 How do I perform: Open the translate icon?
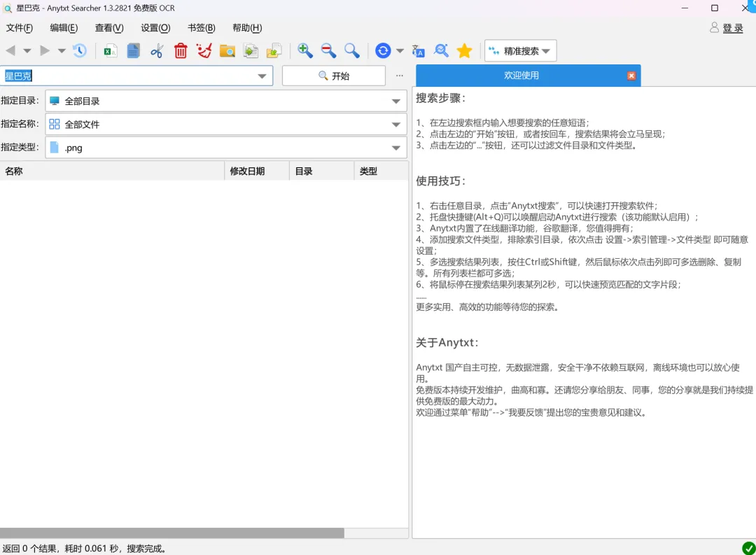tap(418, 50)
